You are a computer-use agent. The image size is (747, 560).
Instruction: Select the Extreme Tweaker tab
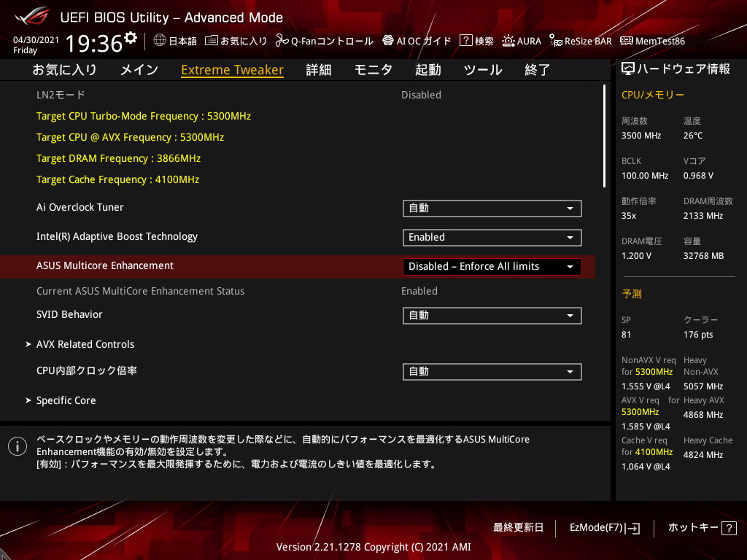(x=233, y=69)
